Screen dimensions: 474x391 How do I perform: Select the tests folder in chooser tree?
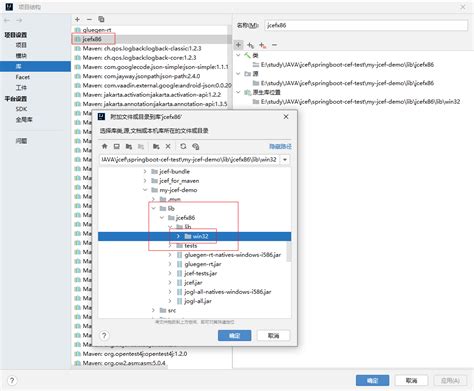coord(191,246)
